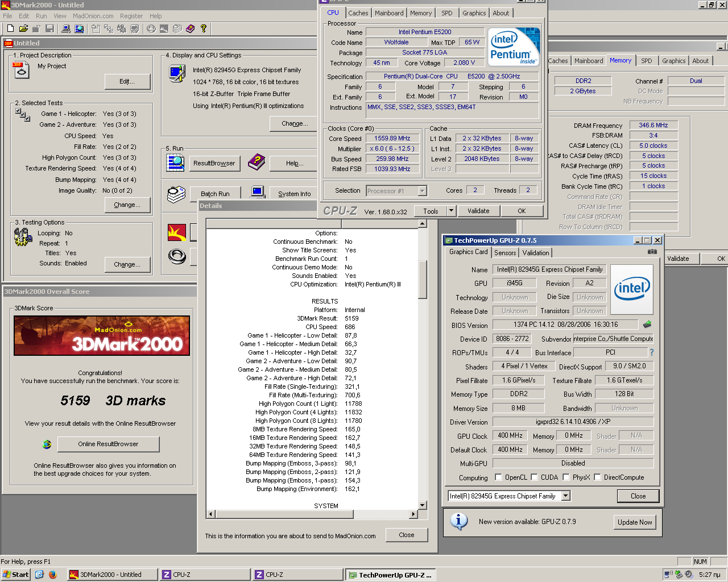This screenshot has height=582, width=728.
Task: Click the purple help book toolbar icon
Action: click(x=191, y=28)
